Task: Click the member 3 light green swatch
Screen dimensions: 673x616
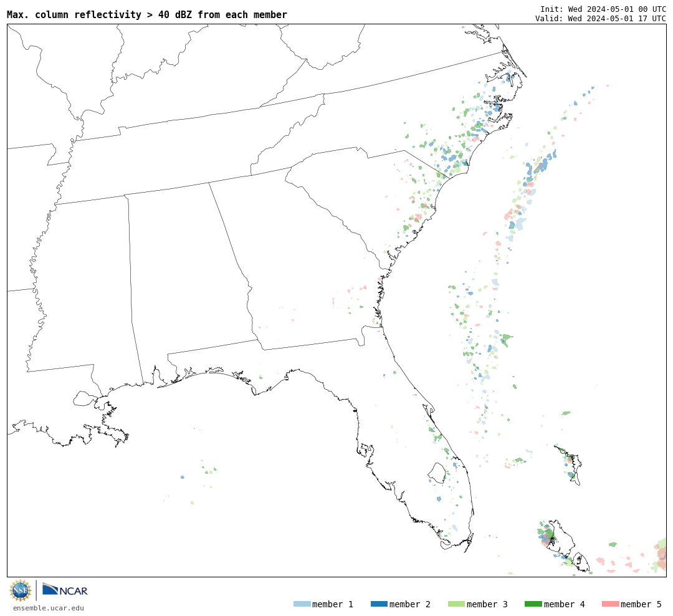Action: point(456,604)
